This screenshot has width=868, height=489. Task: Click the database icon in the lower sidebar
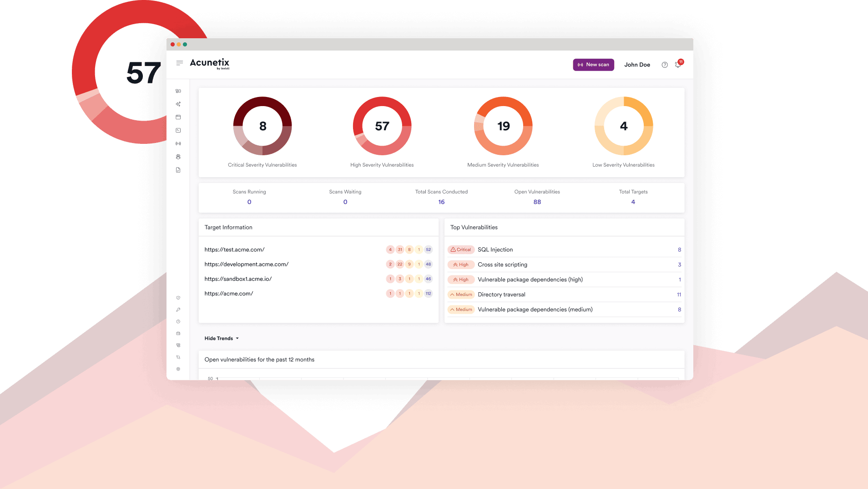point(178,333)
